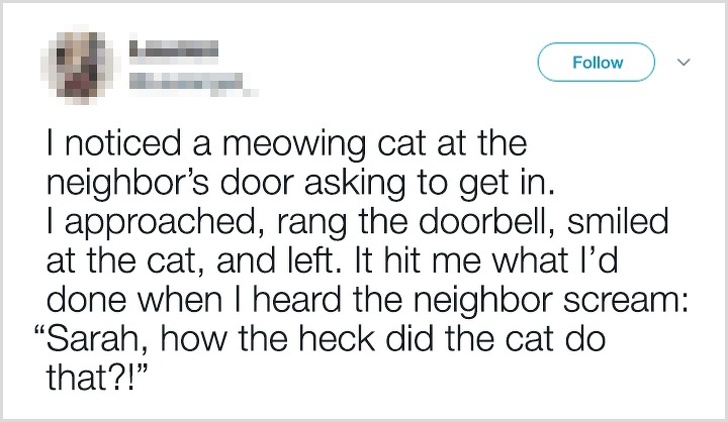This screenshot has height=422, width=728.
Task: Open the pixelated profile avatar
Action: pos(80,65)
